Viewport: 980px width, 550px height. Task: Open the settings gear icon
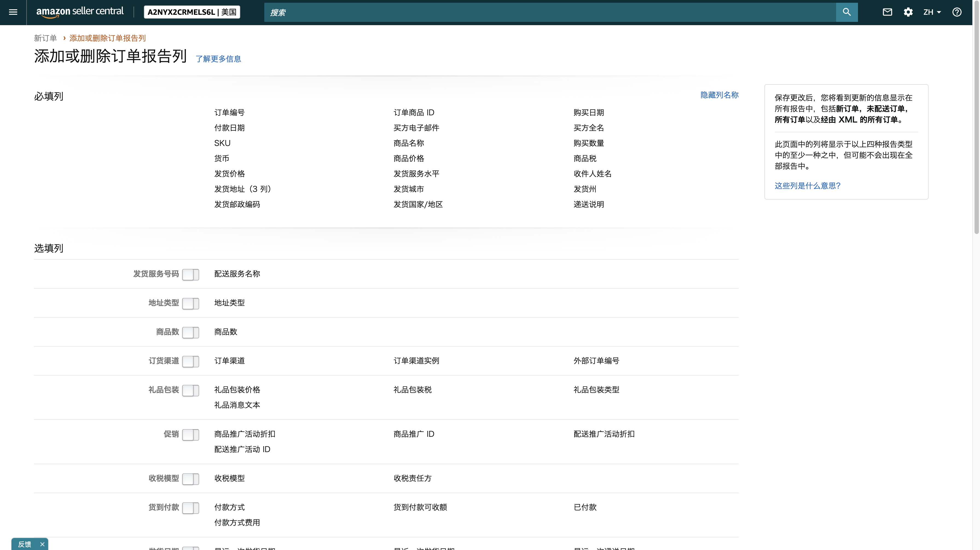(x=908, y=12)
